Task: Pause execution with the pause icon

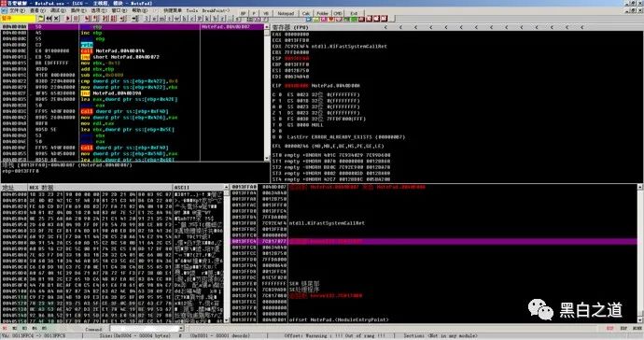Action: 76,19
